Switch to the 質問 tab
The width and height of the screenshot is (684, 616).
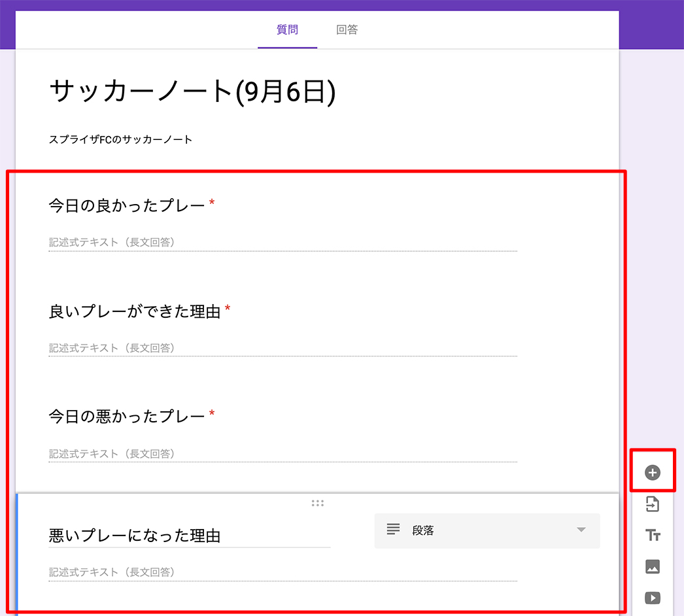(287, 30)
